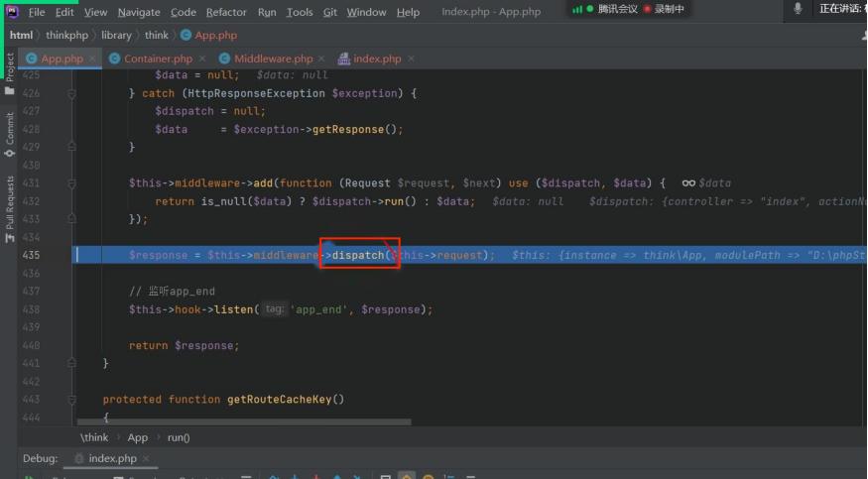Click the thinkphp breadcrumb in navigation bar

[x=67, y=35]
